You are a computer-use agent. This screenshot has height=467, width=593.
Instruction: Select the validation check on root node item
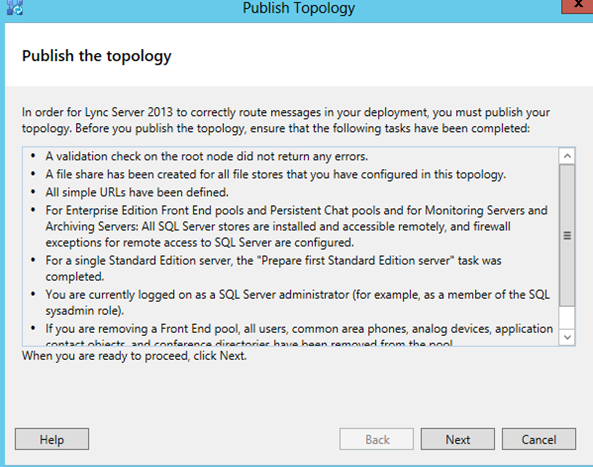[206, 156]
